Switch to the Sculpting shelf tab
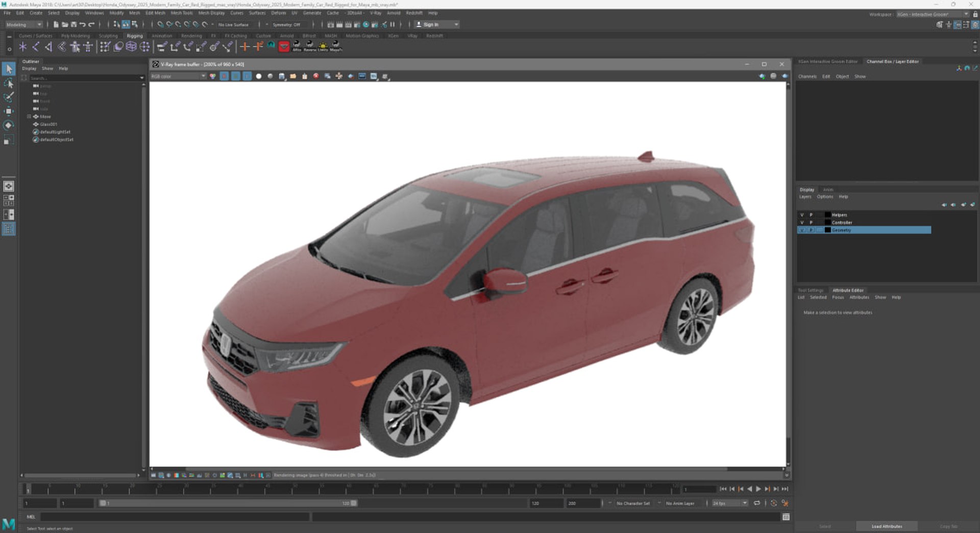 pyautogui.click(x=108, y=36)
